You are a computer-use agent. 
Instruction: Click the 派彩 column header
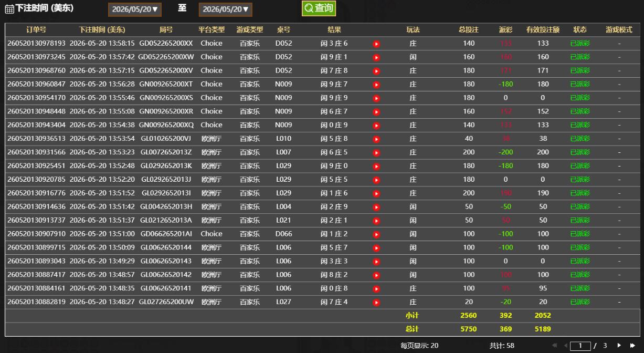[x=506, y=30]
